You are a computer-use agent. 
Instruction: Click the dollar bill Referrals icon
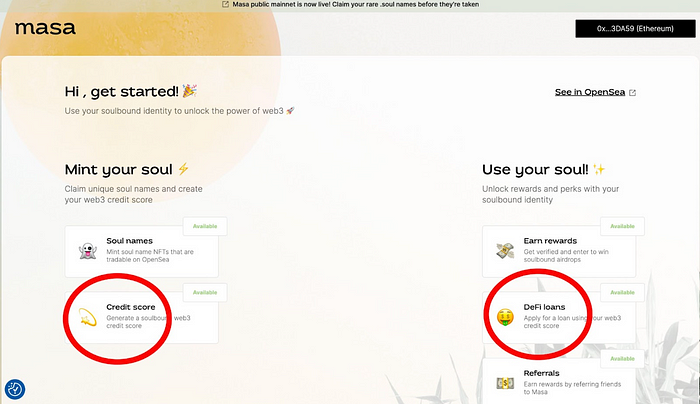(505, 383)
